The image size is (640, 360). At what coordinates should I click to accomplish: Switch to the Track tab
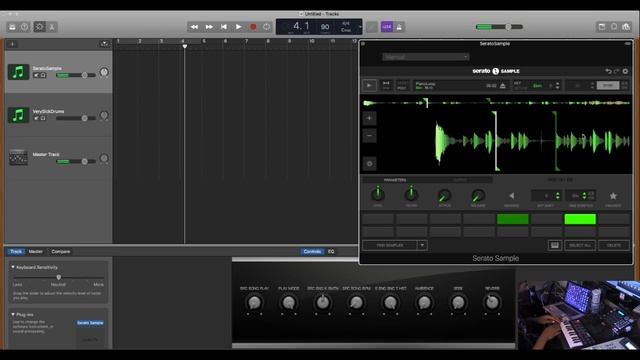tap(16, 251)
